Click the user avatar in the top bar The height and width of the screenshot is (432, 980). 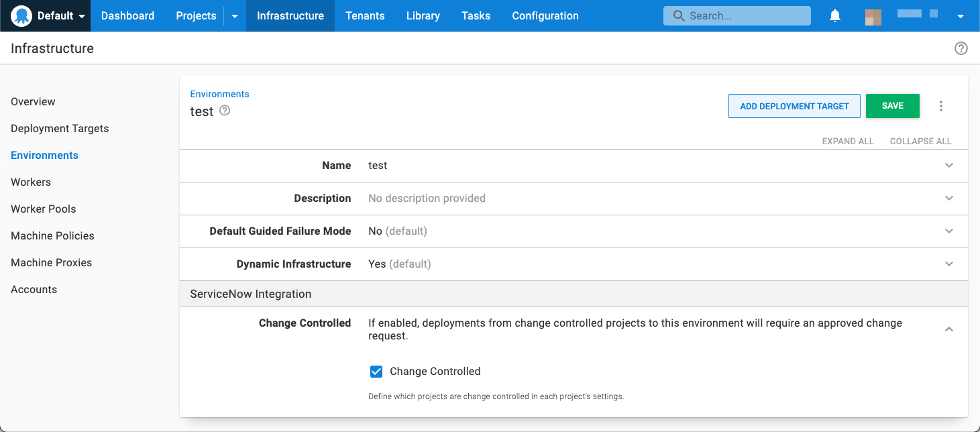pos(873,15)
